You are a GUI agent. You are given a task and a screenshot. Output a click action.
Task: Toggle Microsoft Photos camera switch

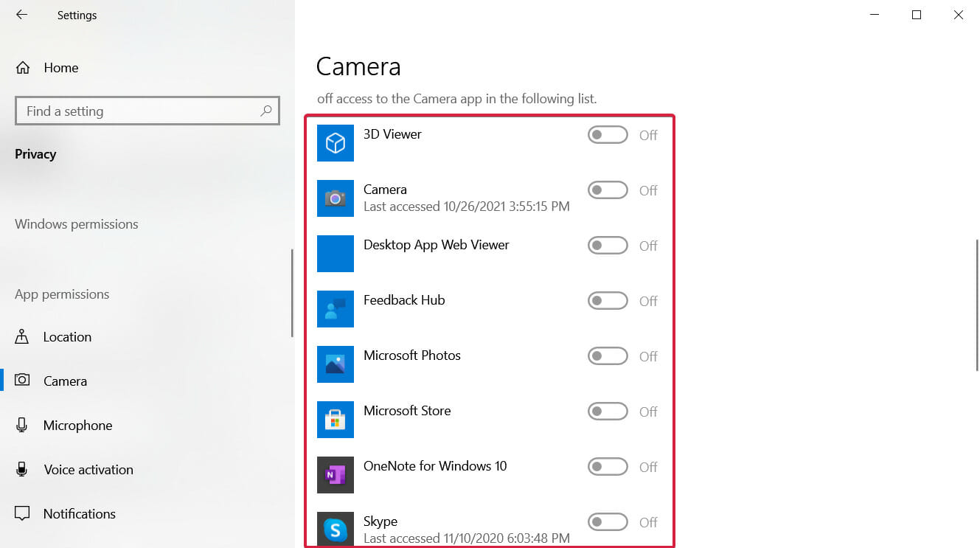(608, 356)
